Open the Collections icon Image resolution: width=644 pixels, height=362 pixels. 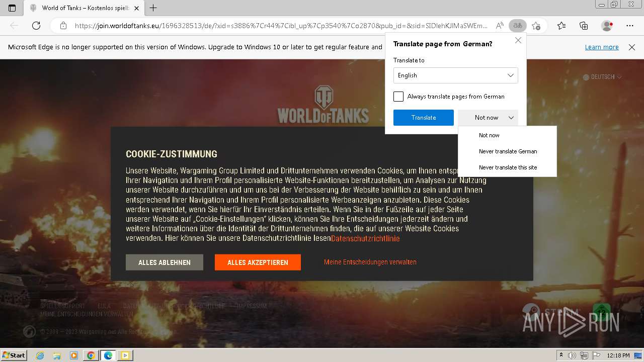point(584,26)
